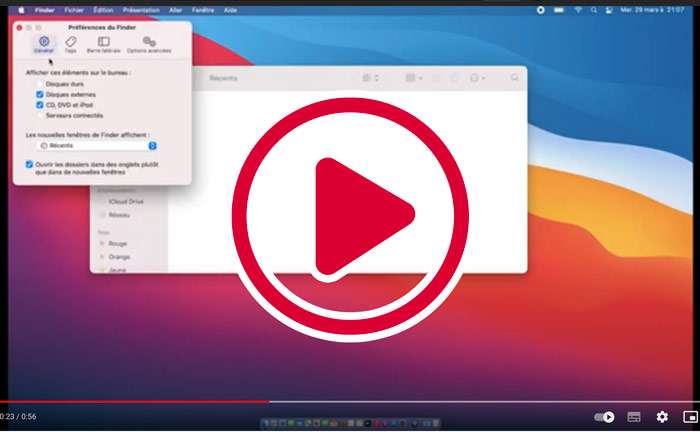Click the share icon in Finder toolbar

pos(436,78)
